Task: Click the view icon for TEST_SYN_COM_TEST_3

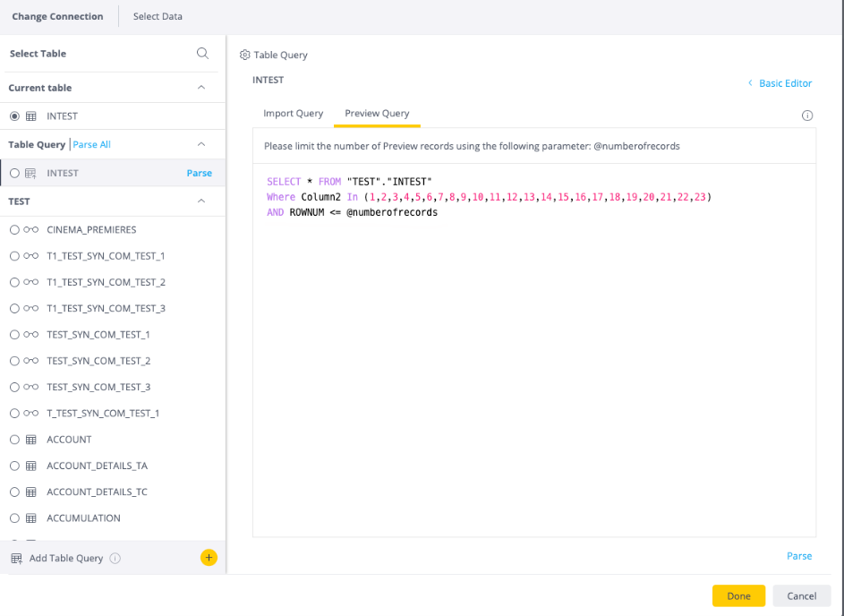Action: pyautogui.click(x=30, y=387)
